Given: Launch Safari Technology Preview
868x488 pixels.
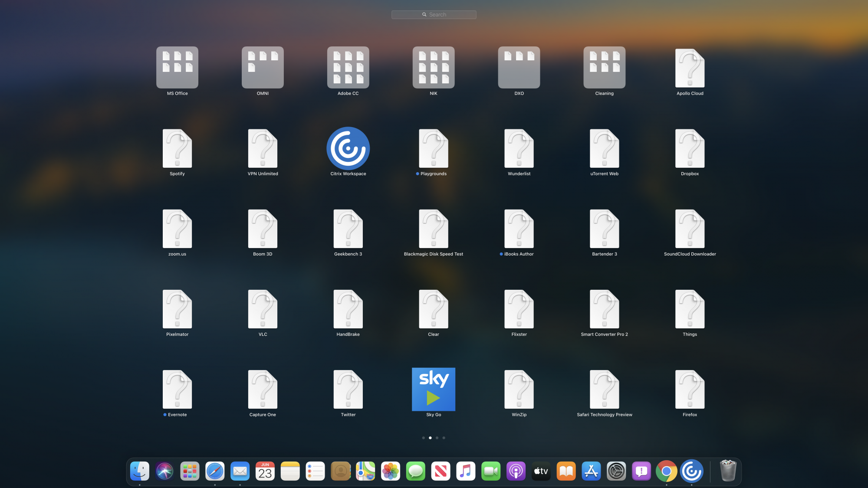Looking at the screenshot, I should tap(605, 389).
